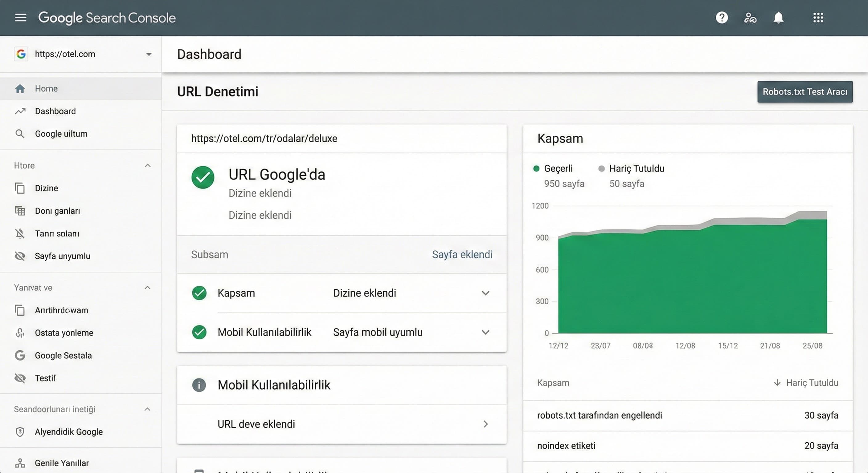Open the Search Console help icon
868x473 pixels.
722,18
